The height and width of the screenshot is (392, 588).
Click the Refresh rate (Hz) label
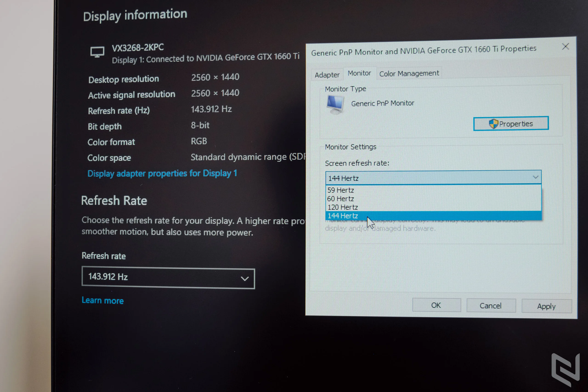119,110
